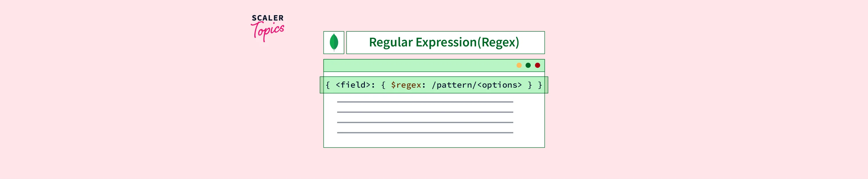The height and width of the screenshot is (179, 868).
Task: Click the pink Topics script logo
Action: 268,31
